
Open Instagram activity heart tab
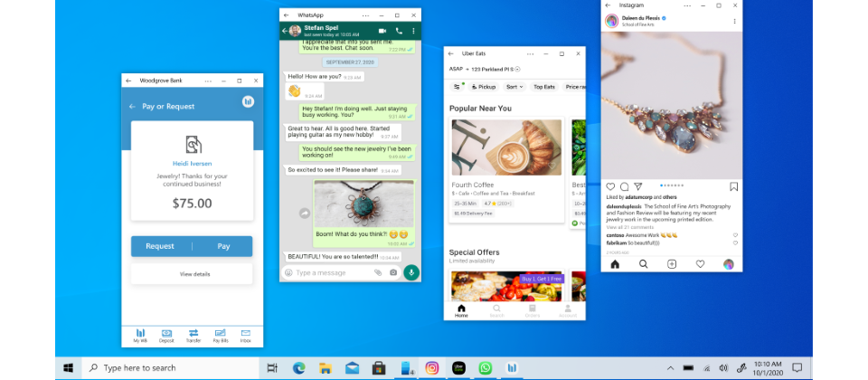[x=700, y=264]
